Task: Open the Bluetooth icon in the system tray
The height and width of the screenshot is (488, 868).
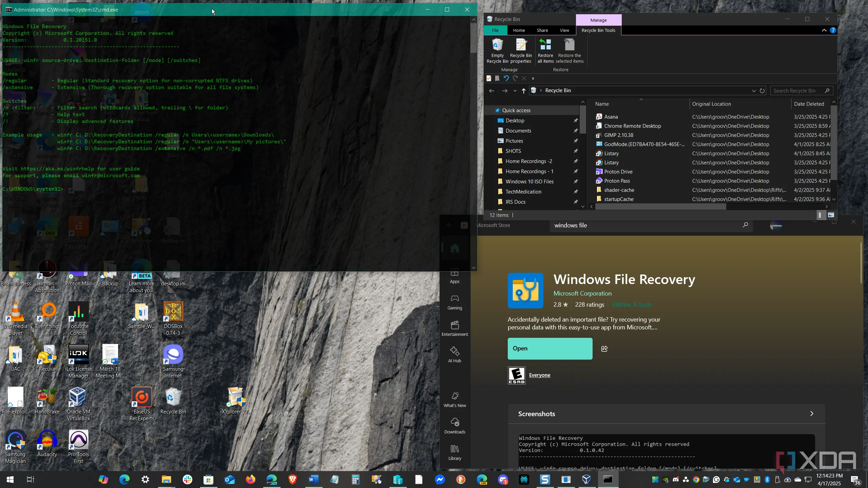Action: click(767, 480)
